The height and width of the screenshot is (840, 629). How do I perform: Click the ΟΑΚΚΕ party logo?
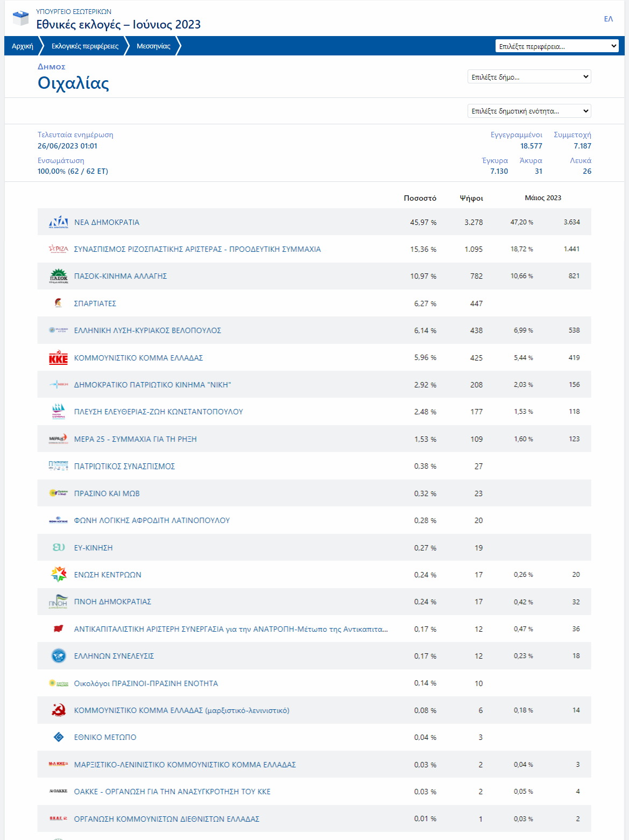click(x=59, y=792)
